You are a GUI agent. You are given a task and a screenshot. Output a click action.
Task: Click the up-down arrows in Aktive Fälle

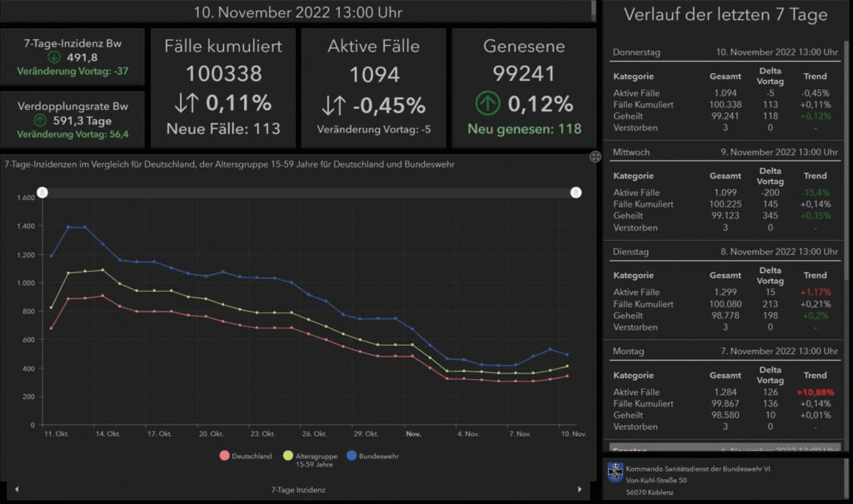[x=333, y=106]
